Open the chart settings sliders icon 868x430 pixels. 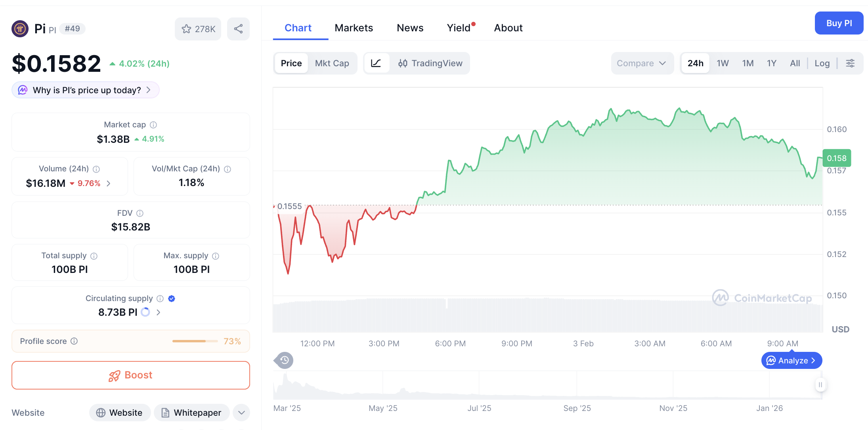tap(851, 63)
